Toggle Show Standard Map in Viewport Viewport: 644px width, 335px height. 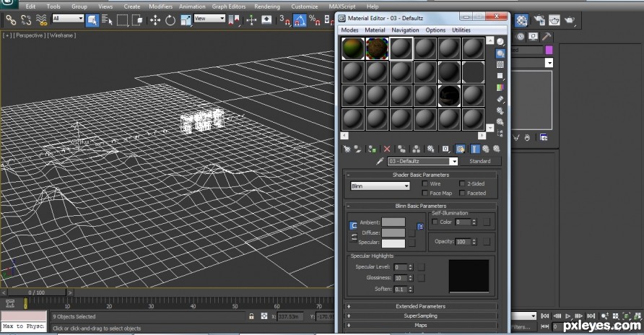(x=461, y=149)
